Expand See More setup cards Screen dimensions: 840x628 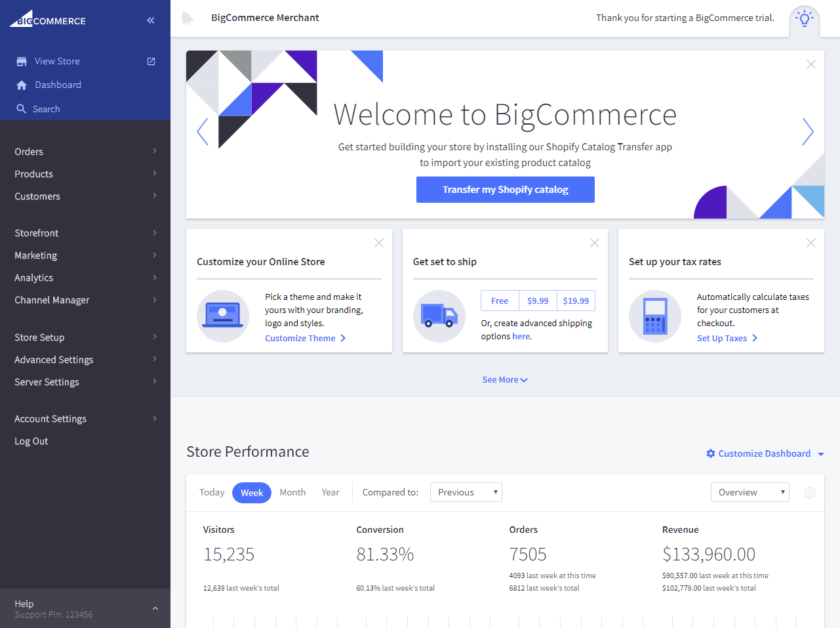[505, 380]
